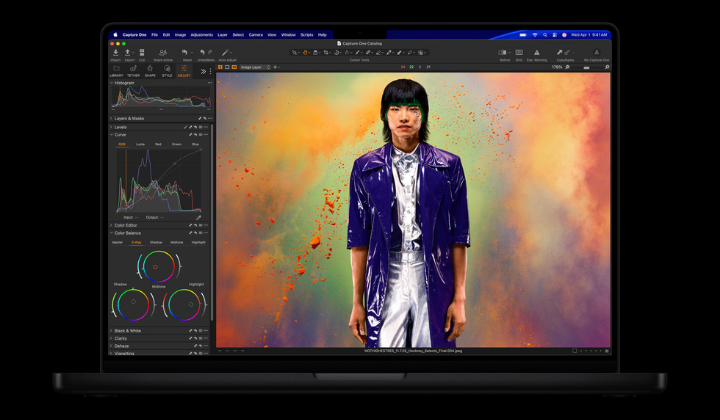Toggle the Before/After view
Viewport: 720px width, 420px height.
pos(504,53)
